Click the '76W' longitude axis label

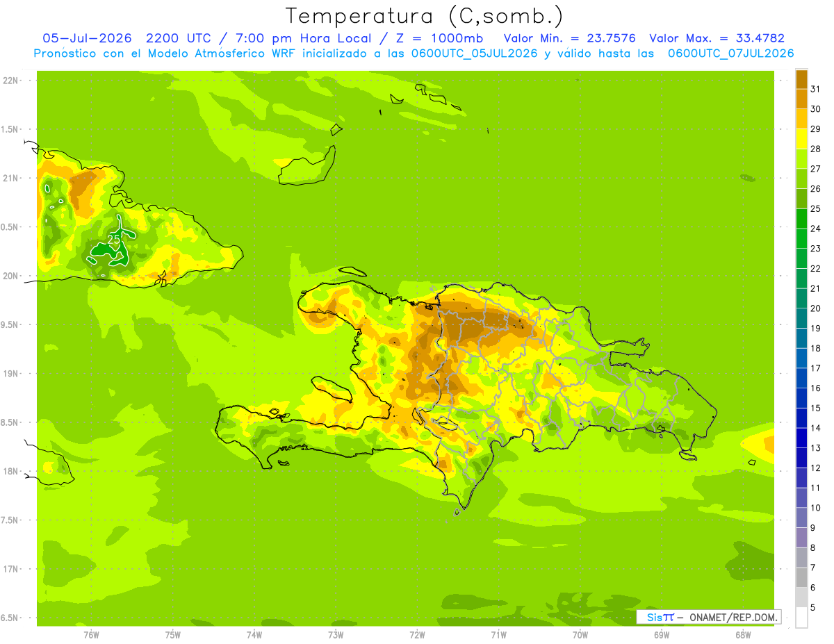click(x=91, y=634)
